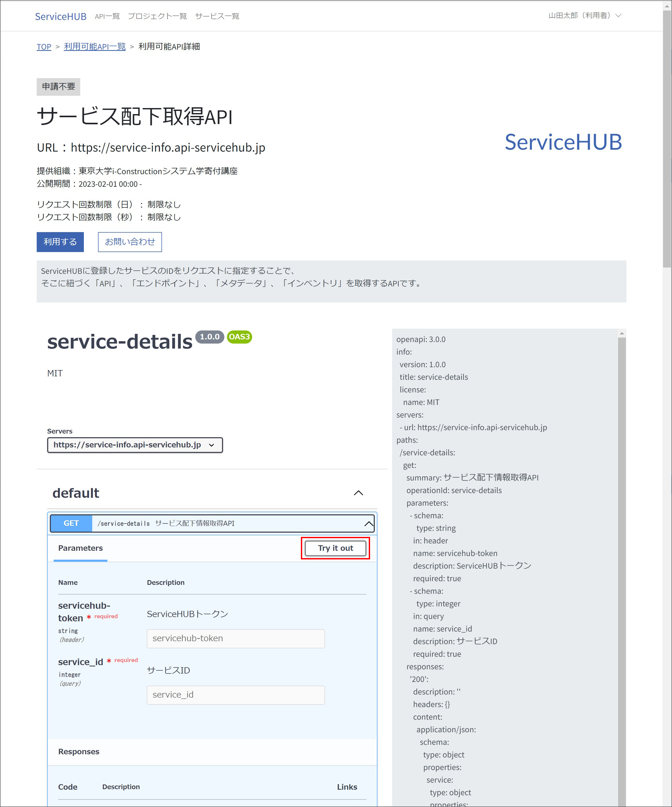Open the サービス一覧 menu
Viewport: 672px width, 807px height.
pyautogui.click(x=217, y=16)
